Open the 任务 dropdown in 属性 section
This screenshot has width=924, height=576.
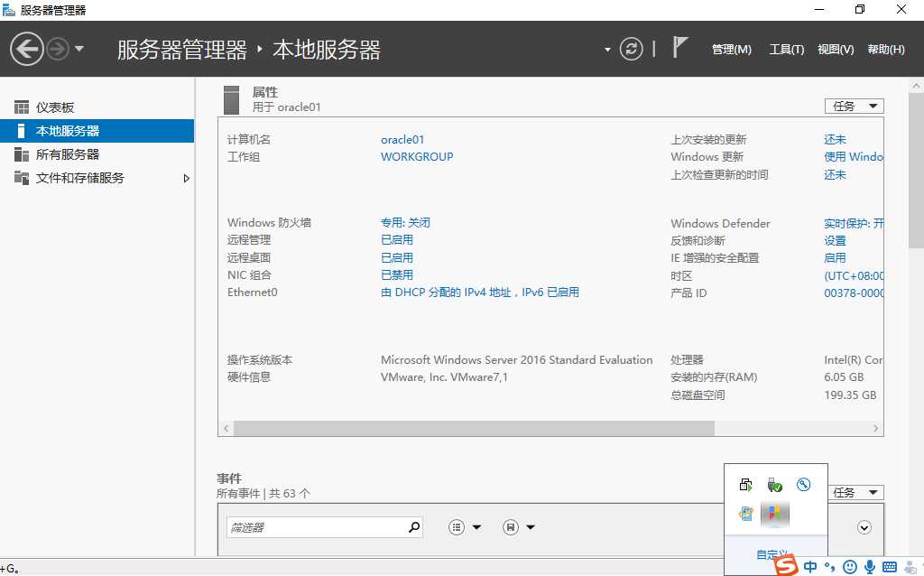pos(854,107)
